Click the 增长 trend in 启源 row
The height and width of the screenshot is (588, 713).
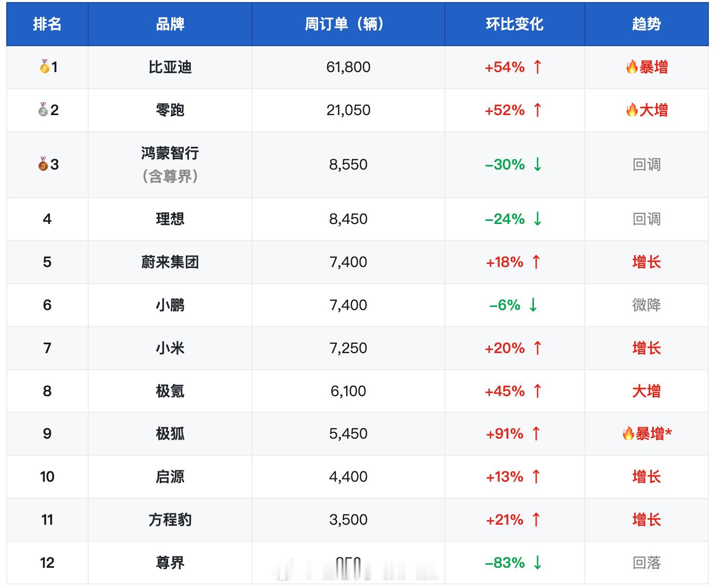(x=647, y=477)
